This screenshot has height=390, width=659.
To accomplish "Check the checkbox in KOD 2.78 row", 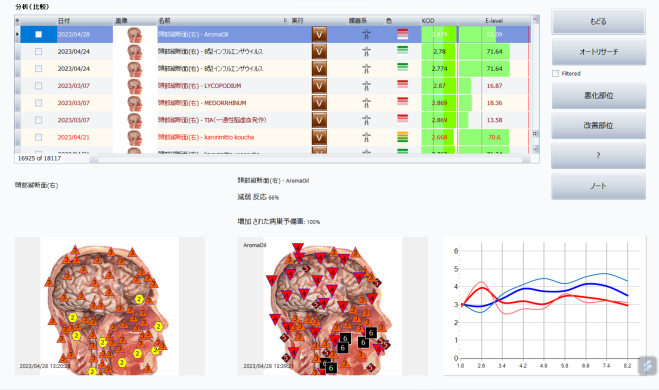I will pyautogui.click(x=39, y=52).
